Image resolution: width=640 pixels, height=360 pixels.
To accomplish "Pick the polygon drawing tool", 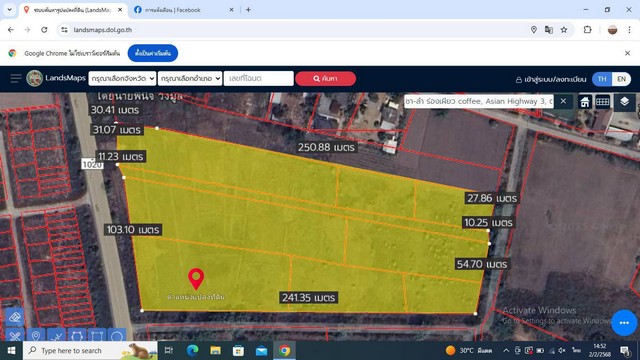I will 76,336.
